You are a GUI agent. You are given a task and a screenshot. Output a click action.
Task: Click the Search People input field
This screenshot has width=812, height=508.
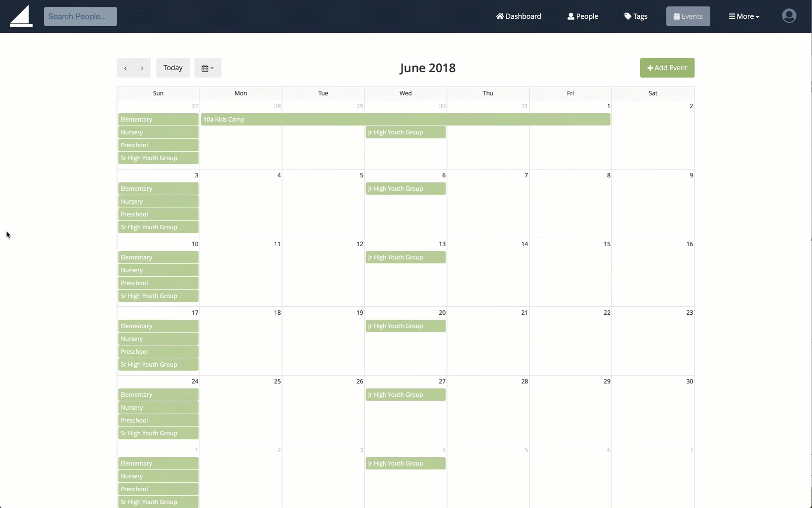[80, 16]
